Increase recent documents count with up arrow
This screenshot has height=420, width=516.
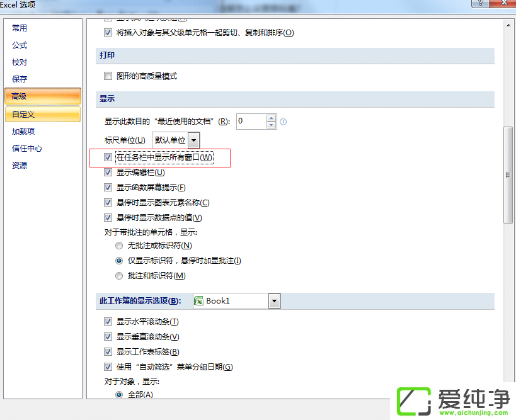(x=271, y=118)
